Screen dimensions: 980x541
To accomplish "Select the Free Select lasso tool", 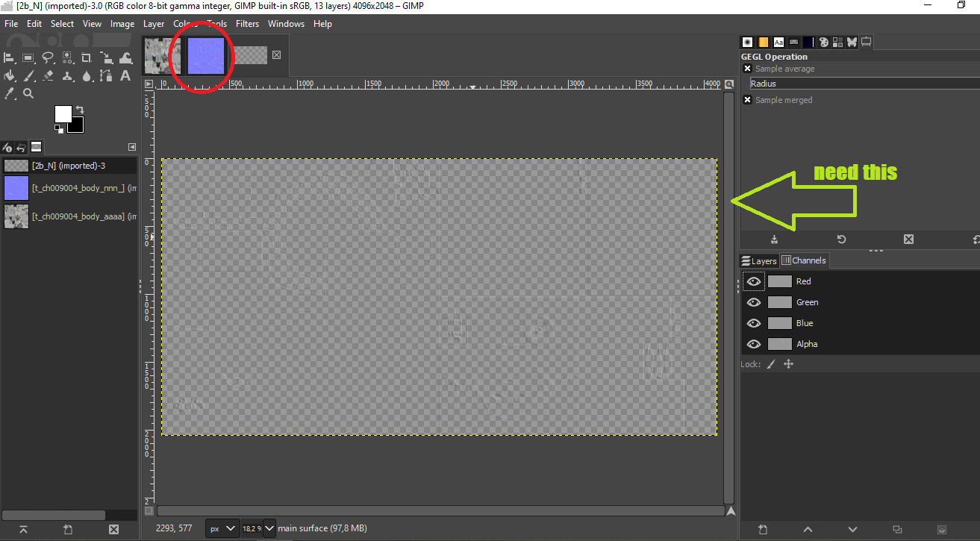I will click(48, 57).
